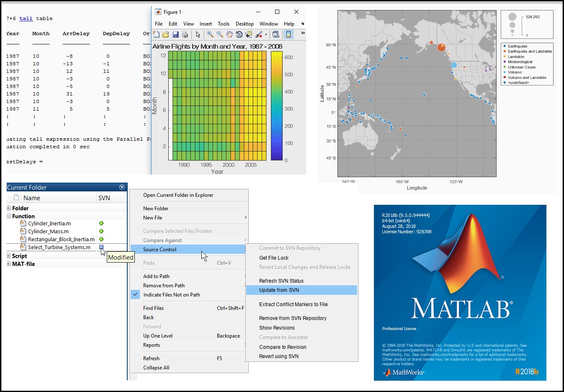The width and height of the screenshot is (564, 392).
Task: Click the colorbar beside the heatmap
Action: 276,106
